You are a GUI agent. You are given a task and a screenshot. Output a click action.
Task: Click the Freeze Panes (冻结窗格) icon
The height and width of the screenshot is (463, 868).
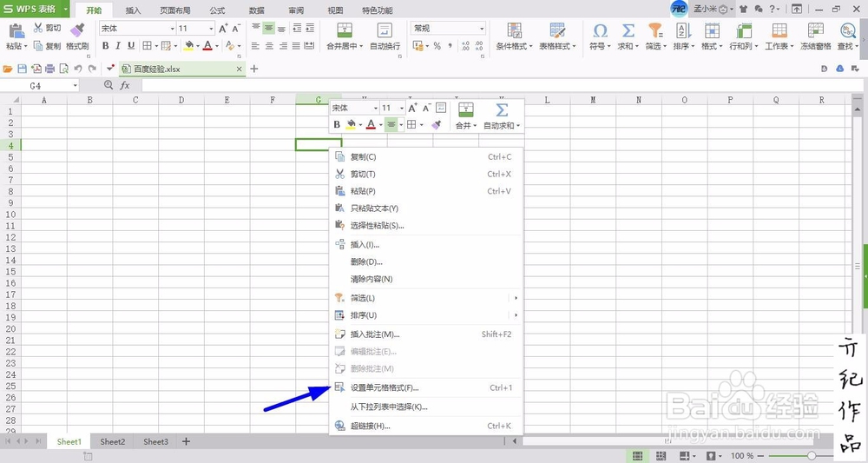[x=815, y=30]
